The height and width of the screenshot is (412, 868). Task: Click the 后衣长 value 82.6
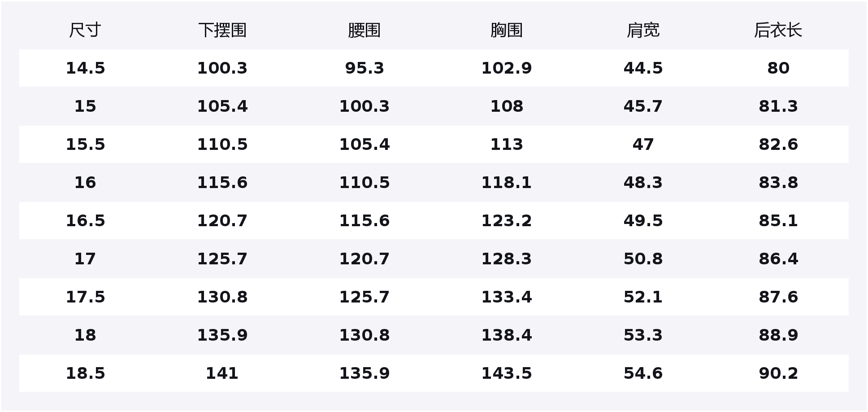[778, 145]
